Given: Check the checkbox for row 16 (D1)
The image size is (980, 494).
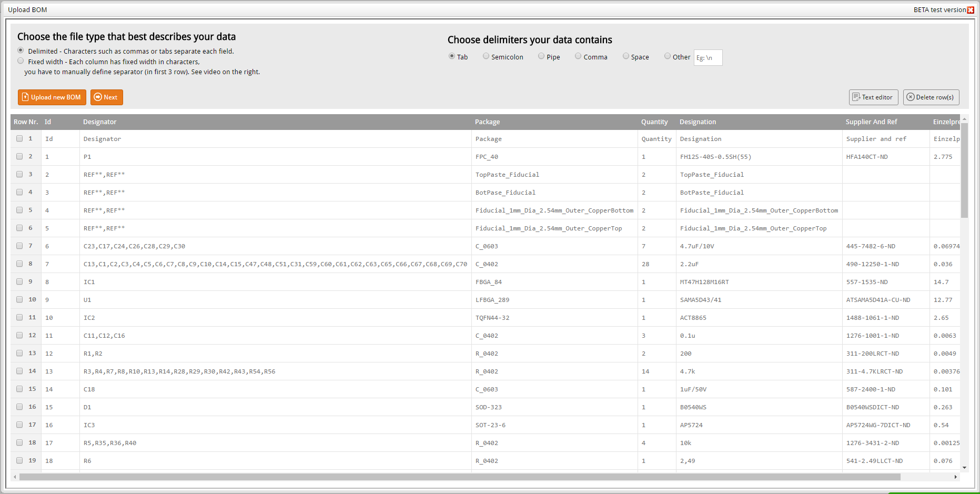Looking at the screenshot, I should click(x=19, y=407).
